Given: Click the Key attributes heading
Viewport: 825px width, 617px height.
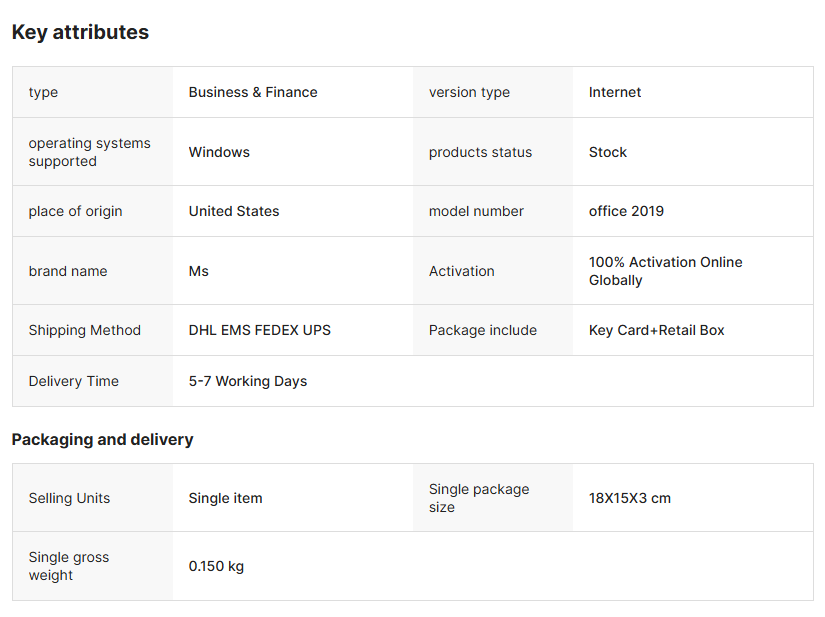Looking at the screenshot, I should 80,32.
